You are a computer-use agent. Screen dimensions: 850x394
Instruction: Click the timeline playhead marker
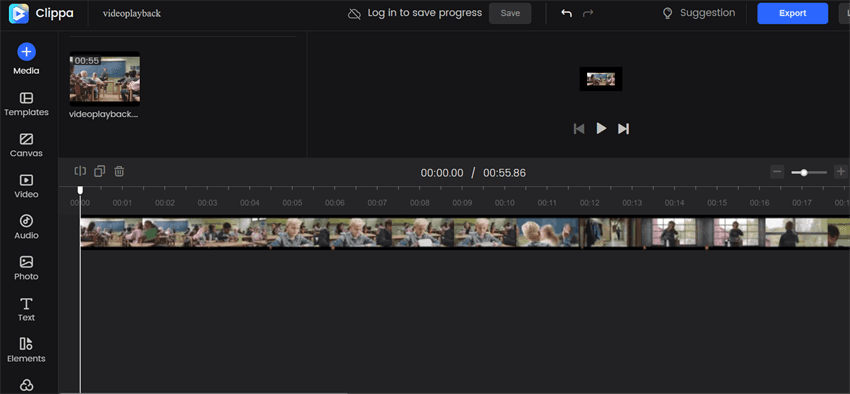click(80, 190)
